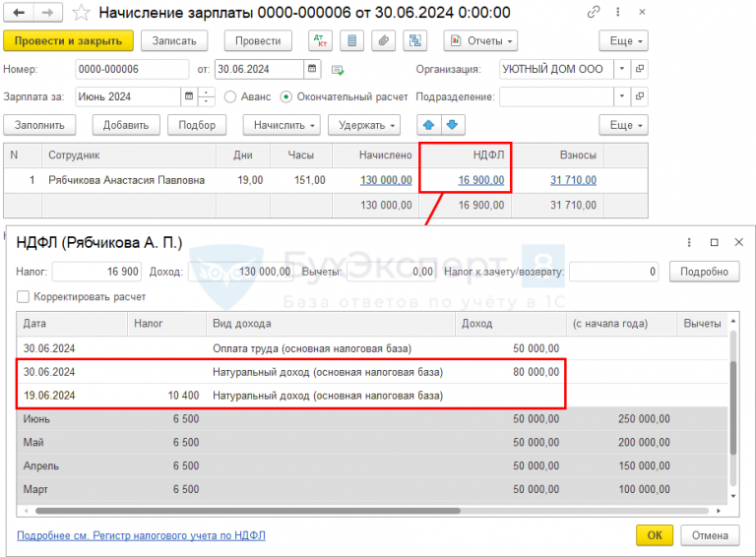Open the Подразделение dropdown list
The height and width of the screenshot is (557, 756).
[622, 96]
